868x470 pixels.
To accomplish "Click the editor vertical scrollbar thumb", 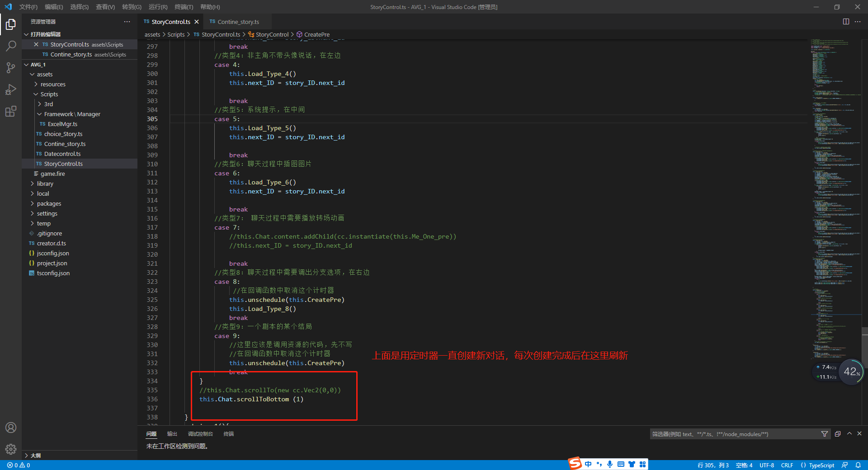I will pyautogui.click(x=865, y=348).
